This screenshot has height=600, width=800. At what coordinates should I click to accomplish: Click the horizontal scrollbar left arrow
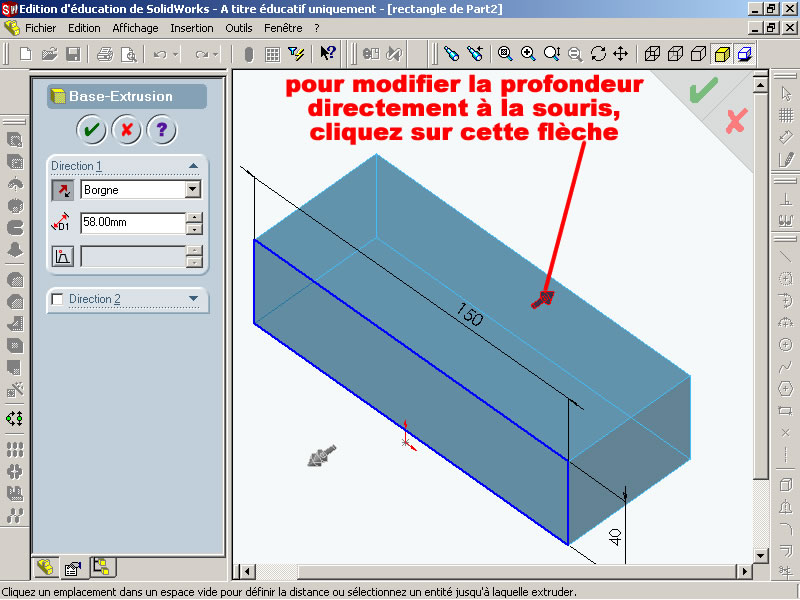click(x=247, y=571)
